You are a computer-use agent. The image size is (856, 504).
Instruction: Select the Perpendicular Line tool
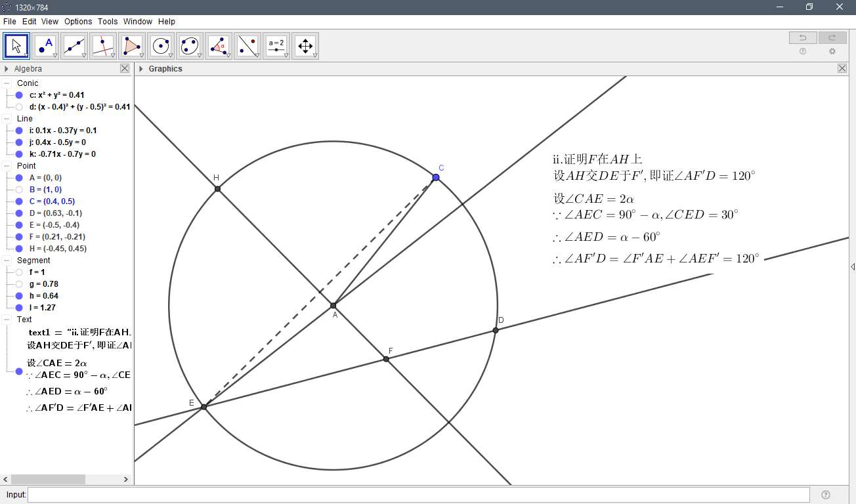pos(102,45)
